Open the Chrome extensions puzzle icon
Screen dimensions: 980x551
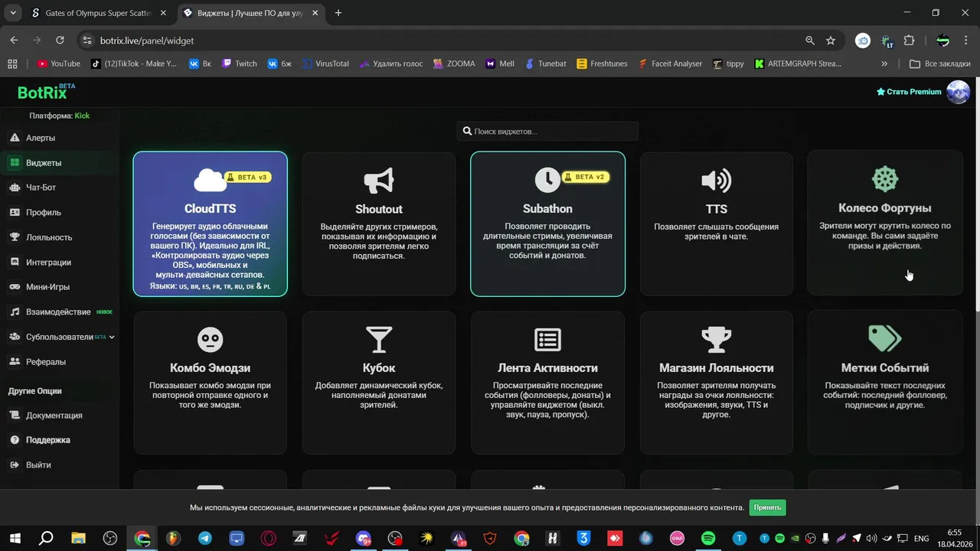coord(910,41)
